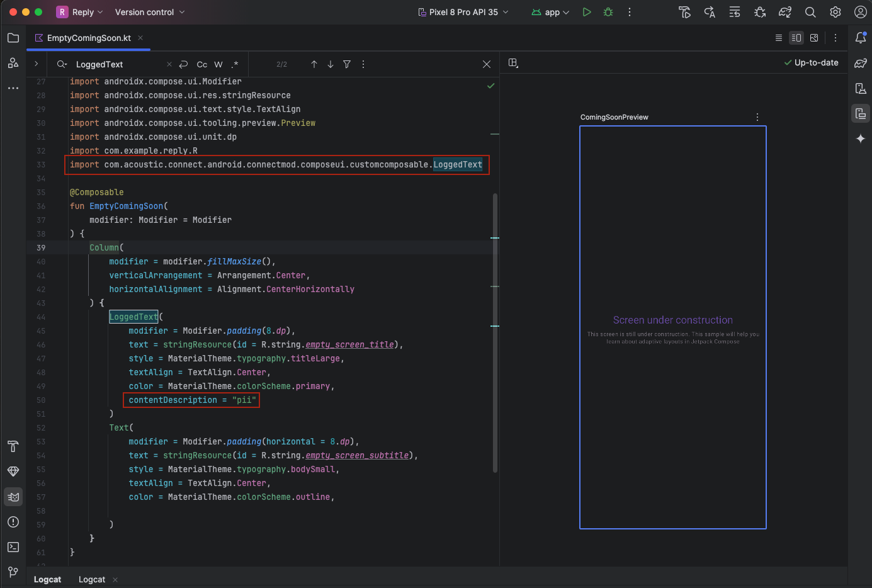Image resolution: width=872 pixels, height=588 pixels.
Task: Toggle Words (W) search option
Action: coord(218,64)
